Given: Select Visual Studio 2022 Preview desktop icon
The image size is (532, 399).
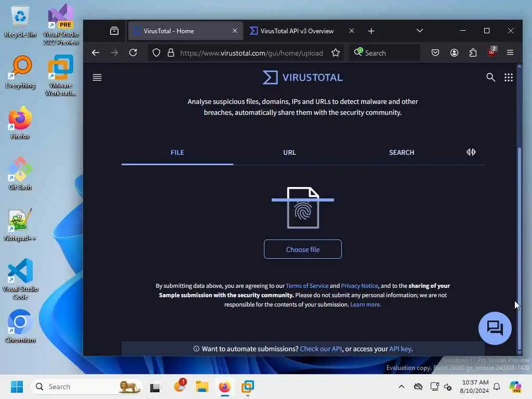Looking at the screenshot, I should point(61,24).
